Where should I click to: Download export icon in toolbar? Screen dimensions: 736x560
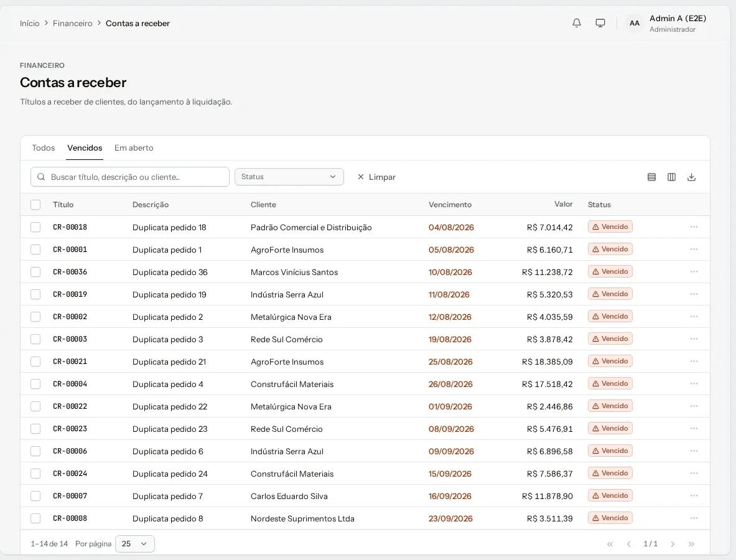pyautogui.click(x=691, y=177)
